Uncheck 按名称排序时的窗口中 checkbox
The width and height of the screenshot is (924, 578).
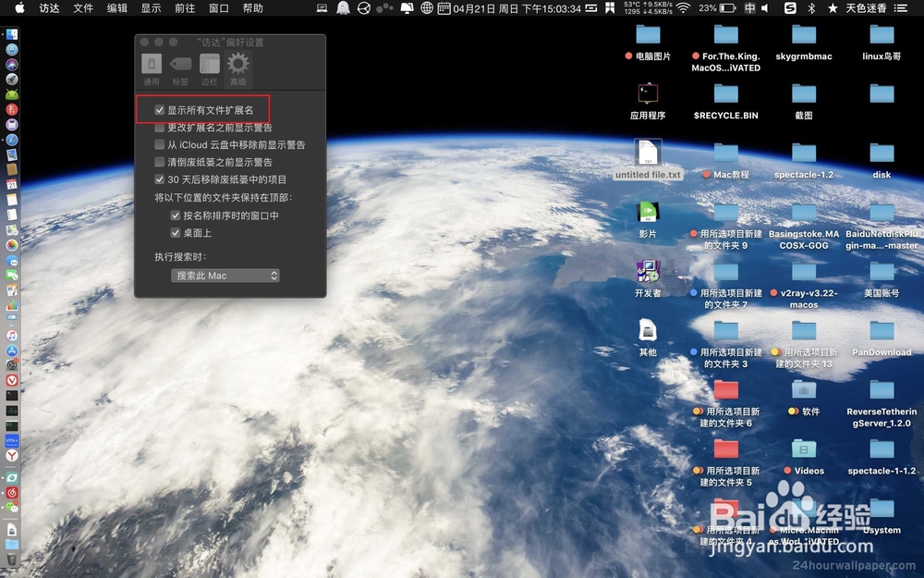click(x=175, y=215)
